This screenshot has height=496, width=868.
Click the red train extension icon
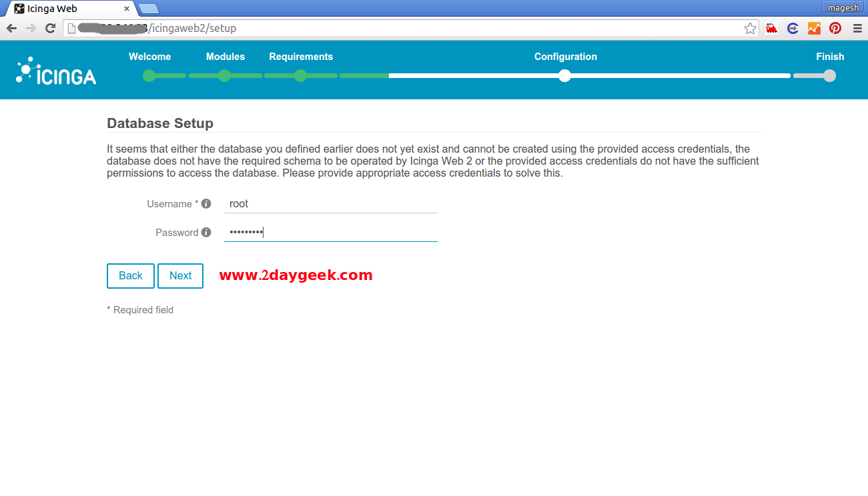click(772, 29)
